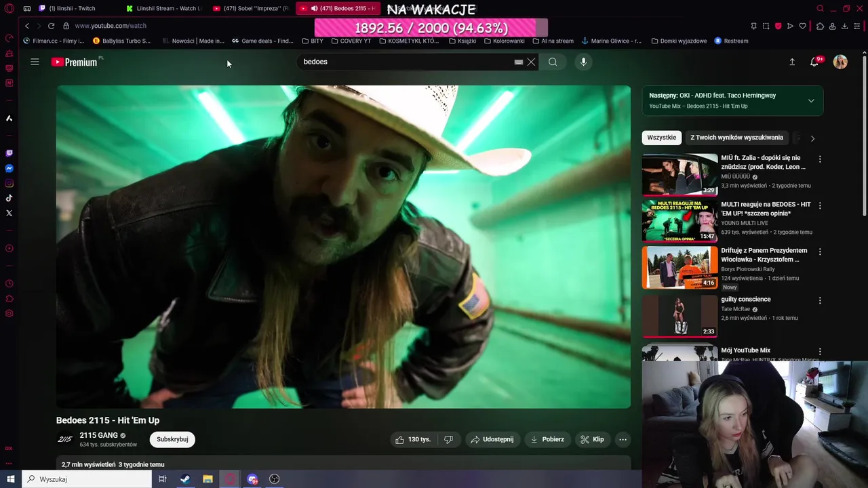The image size is (868, 488).
Task: Open File Explorer from the taskbar
Action: click(208, 479)
